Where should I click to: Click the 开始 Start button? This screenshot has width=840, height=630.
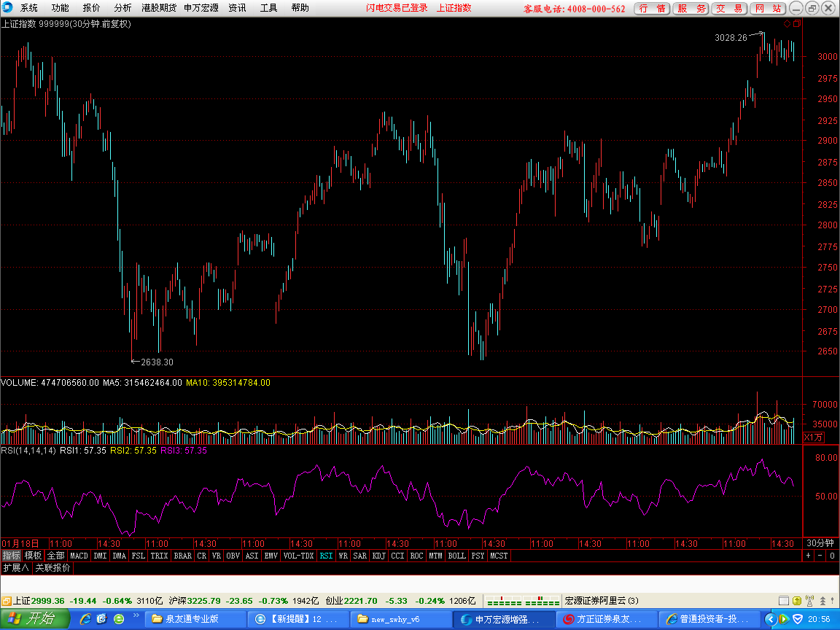point(35,619)
